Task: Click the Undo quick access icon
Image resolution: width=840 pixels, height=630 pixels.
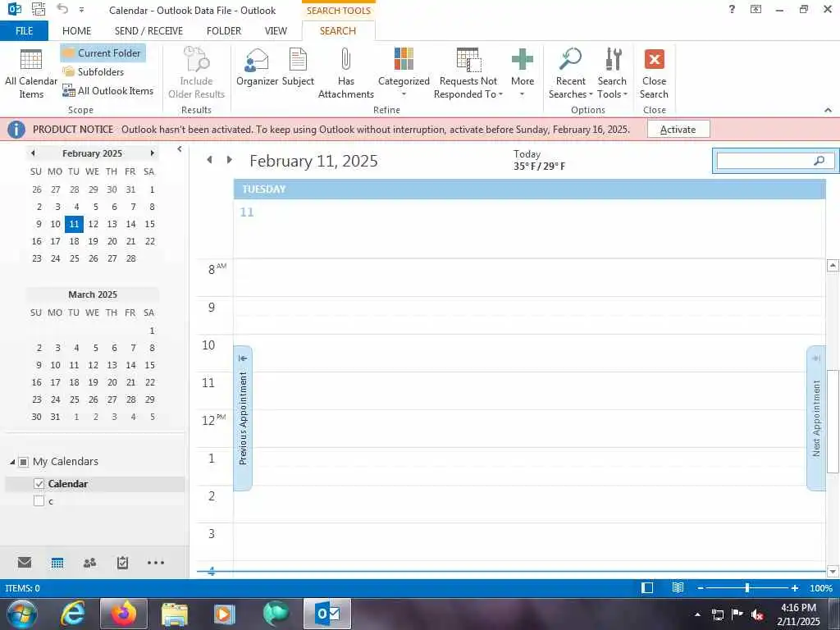Action: coord(62,9)
